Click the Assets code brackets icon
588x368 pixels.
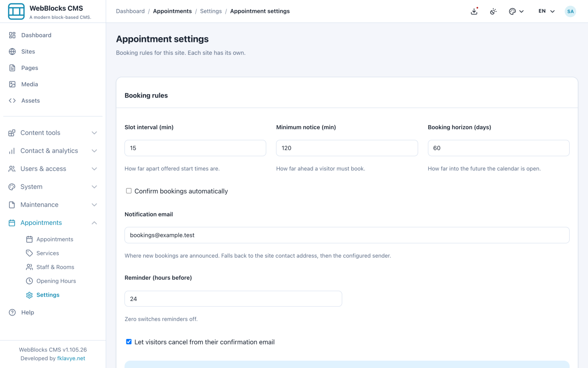coord(12,101)
